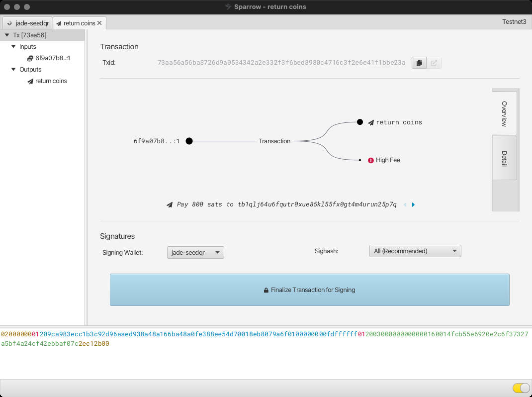Click the return coins output node dot
This screenshot has height=397, width=532.
point(360,122)
